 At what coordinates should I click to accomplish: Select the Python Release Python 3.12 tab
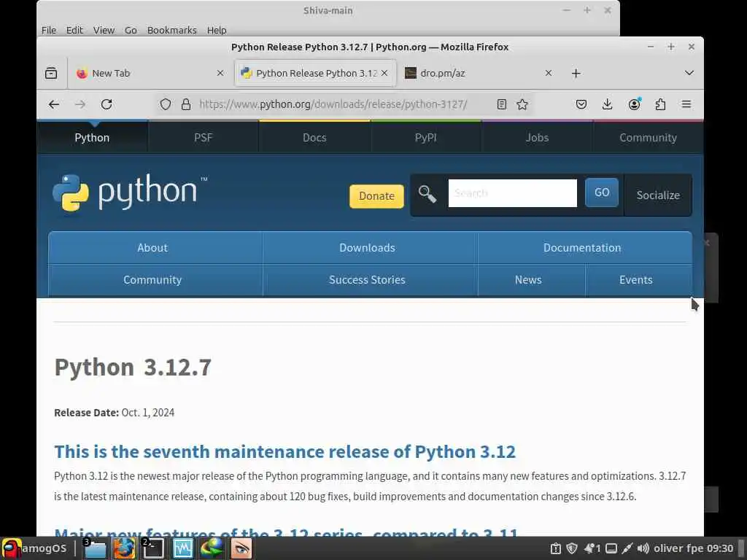pyautogui.click(x=315, y=73)
